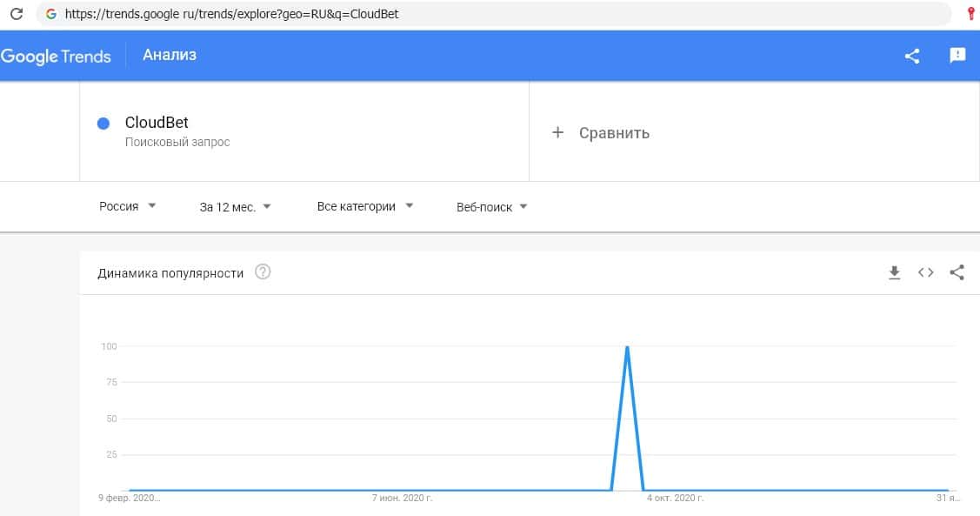Click the chart peak at 100
The height and width of the screenshot is (516, 980).
coord(627,347)
